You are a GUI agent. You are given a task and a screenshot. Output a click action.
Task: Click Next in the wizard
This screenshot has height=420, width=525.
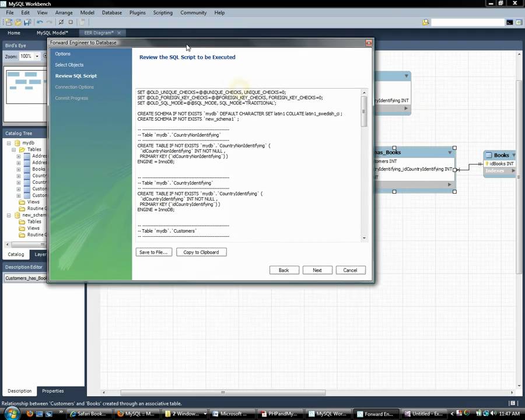pos(317,270)
